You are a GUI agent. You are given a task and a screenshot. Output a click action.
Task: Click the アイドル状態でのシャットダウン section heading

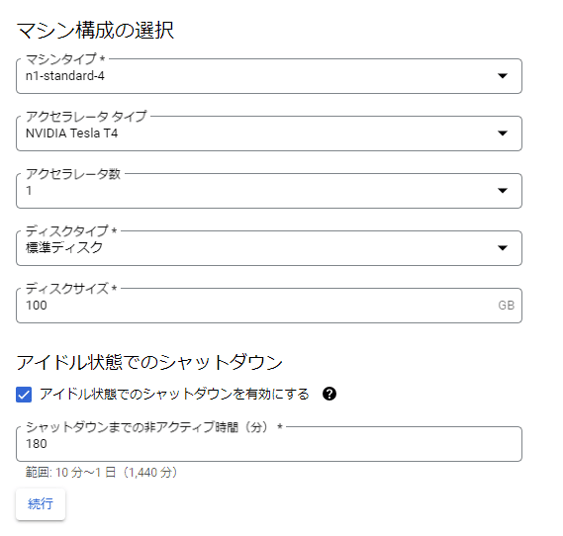click(x=149, y=362)
